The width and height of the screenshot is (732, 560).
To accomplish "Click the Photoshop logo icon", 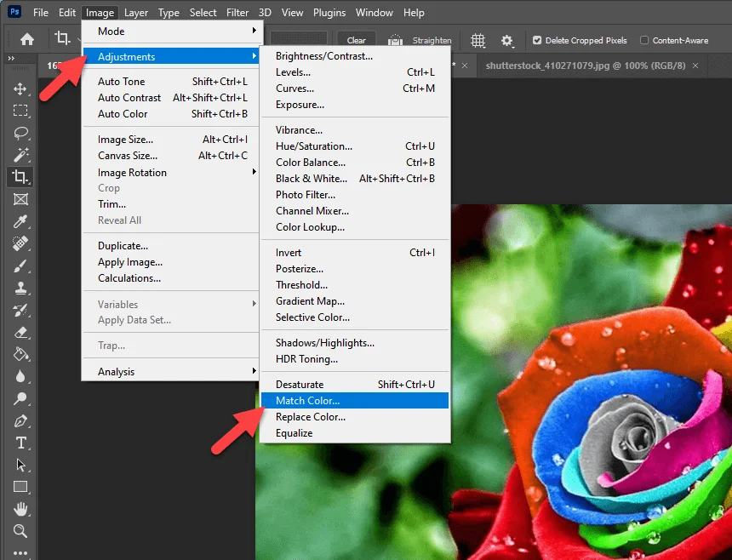I will click(15, 12).
